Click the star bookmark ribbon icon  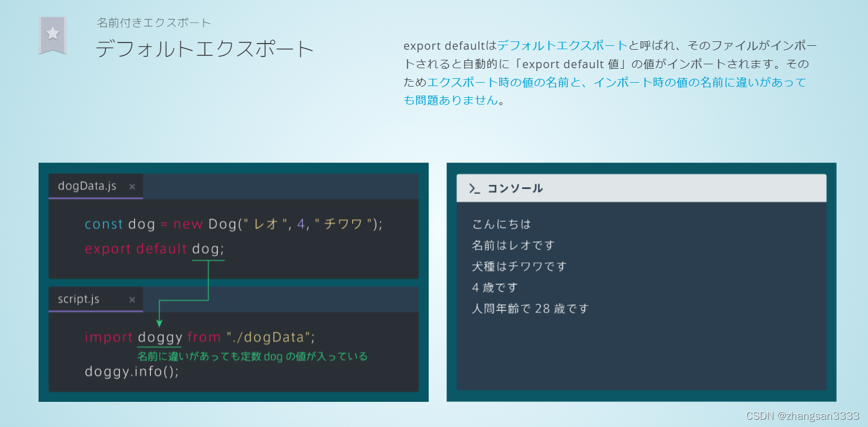tap(53, 35)
